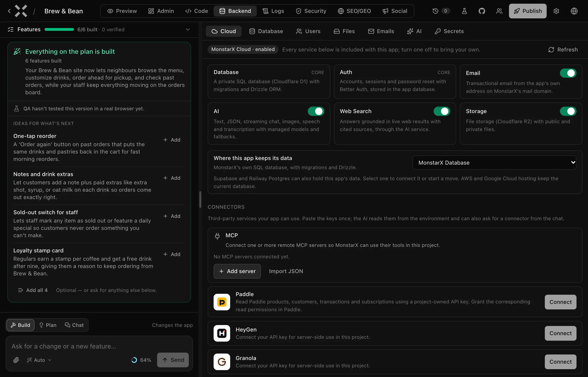Click the MonstarX logo icon

pos(21,11)
